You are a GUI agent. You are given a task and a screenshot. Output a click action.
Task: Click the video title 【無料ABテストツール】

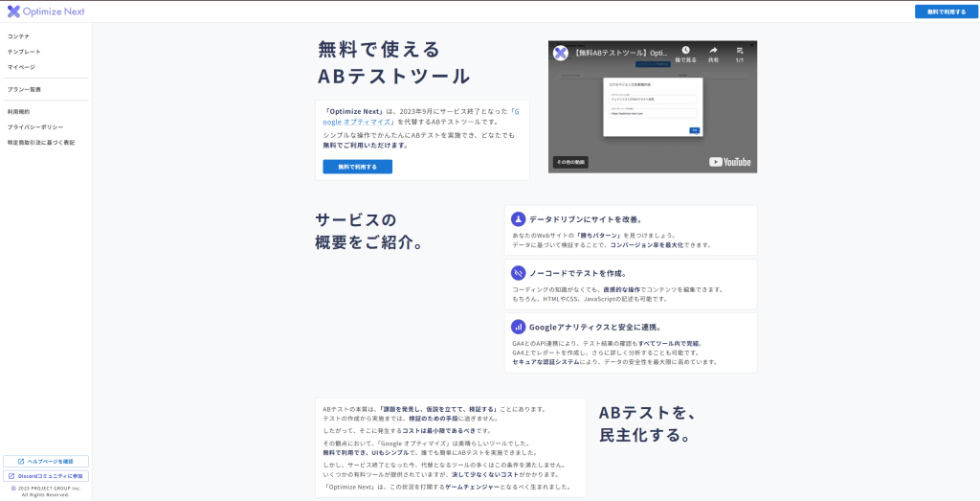point(620,53)
